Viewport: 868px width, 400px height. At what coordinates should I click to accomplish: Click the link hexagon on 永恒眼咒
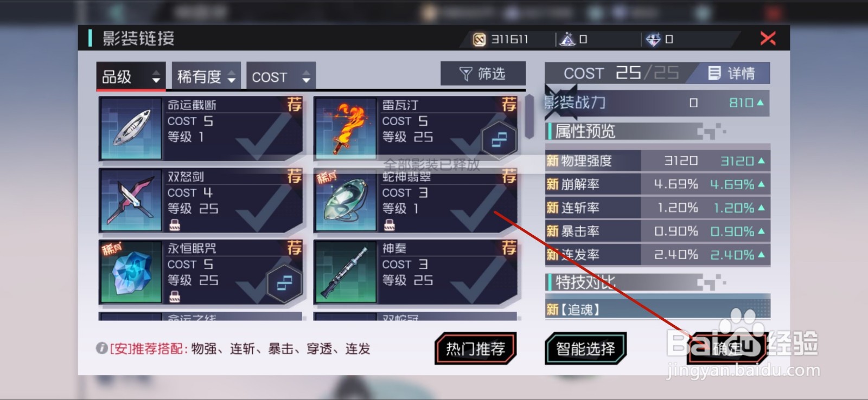pos(284,282)
